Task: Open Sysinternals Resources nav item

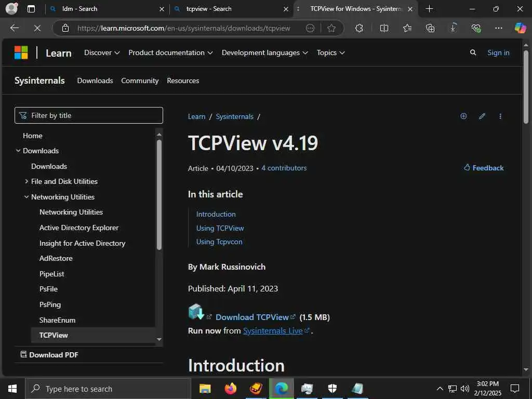Action: coord(183,81)
